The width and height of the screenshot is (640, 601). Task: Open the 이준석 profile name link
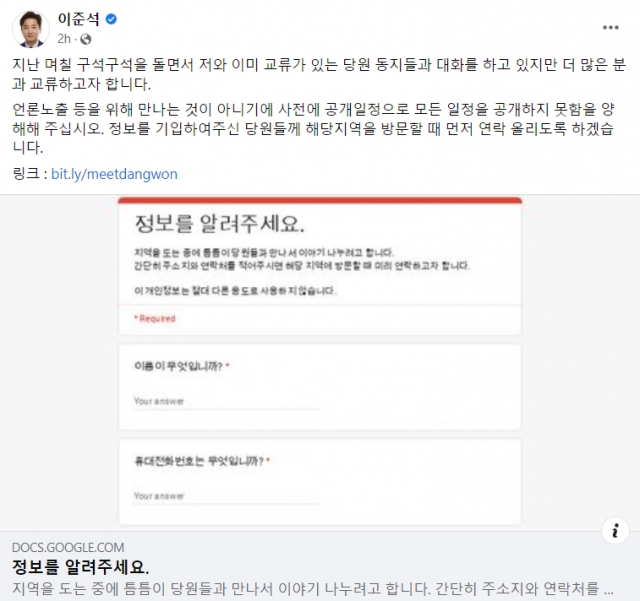79,19
